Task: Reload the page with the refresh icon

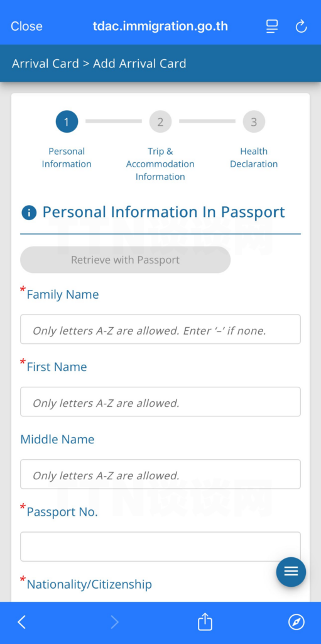Action: [302, 26]
